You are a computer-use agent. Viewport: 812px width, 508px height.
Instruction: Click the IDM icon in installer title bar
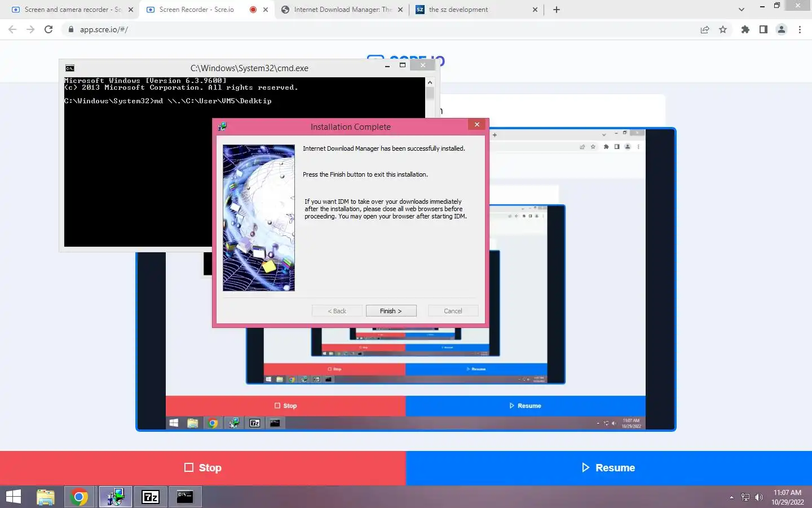[222, 126]
